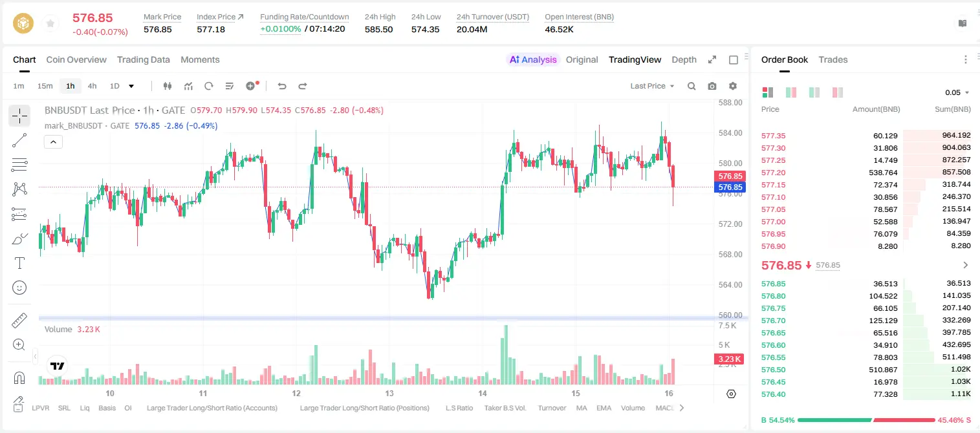This screenshot has width=980, height=433.
Task: Search symbols with magnifier icon
Action: [x=691, y=86]
